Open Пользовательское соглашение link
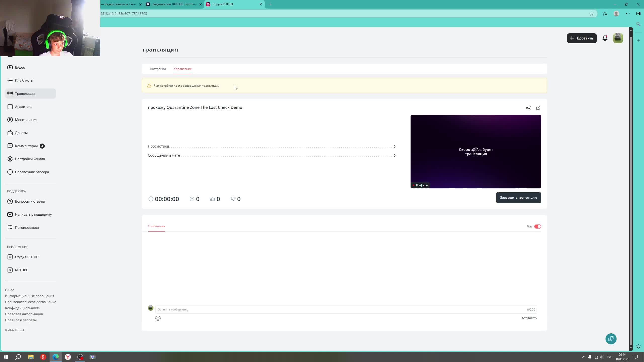Screen dimensions: 644x362 pyautogui.click(x=30, y=302)
